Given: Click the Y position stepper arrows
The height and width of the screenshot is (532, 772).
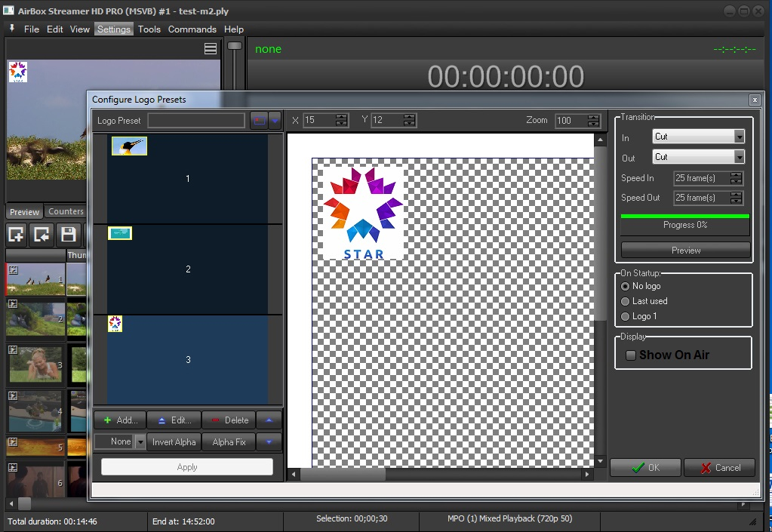Looking at the screenshot, I should 409,120.
